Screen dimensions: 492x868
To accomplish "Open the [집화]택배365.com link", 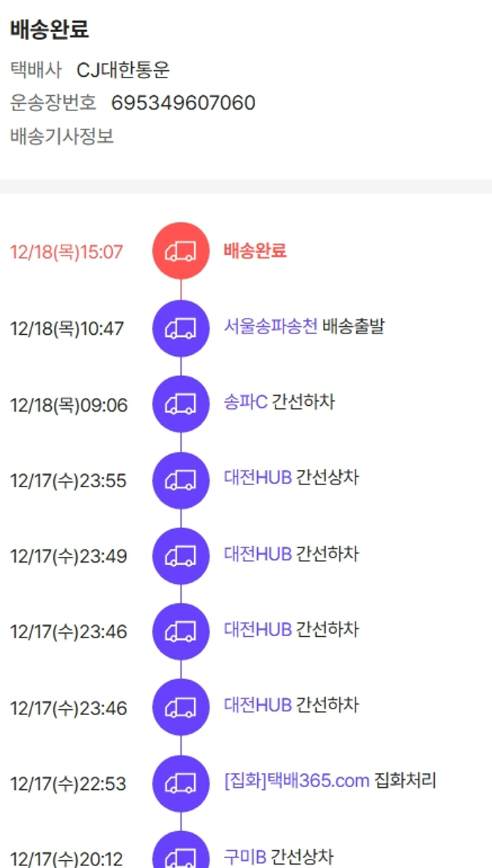I will point(297,781).
